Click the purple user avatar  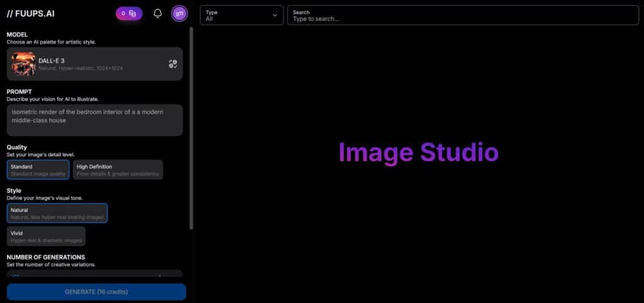(x=179, y=14)
